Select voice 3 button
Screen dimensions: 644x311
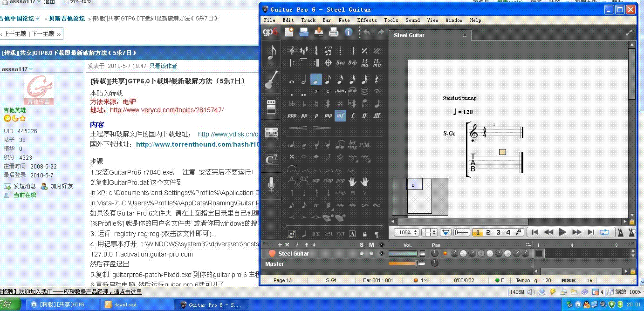(498, 232)
